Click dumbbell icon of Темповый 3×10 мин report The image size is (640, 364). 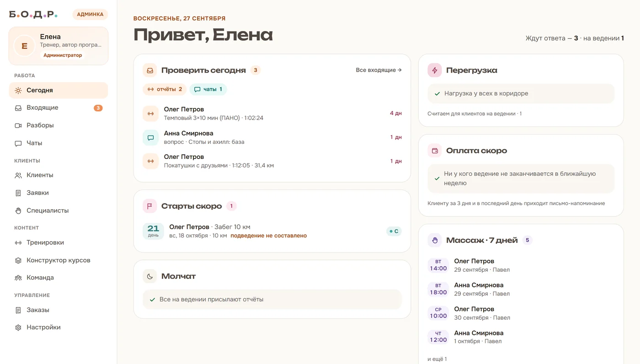[150, 113]
